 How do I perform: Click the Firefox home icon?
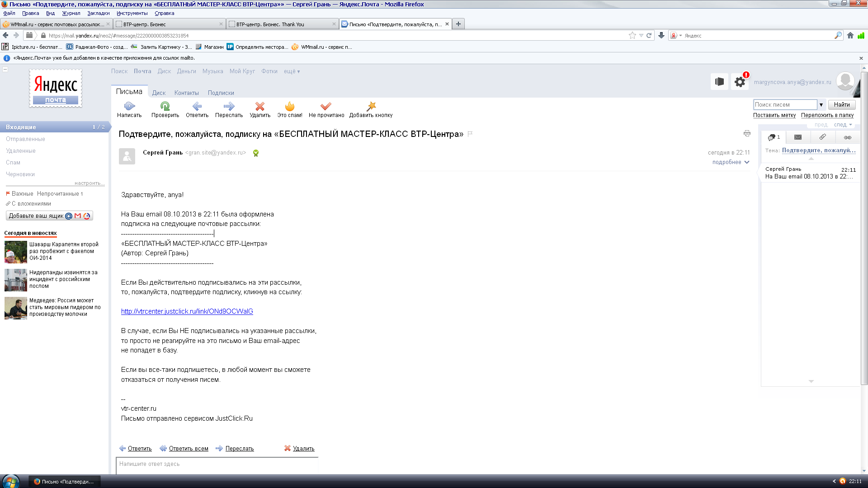tap(850, 35)
